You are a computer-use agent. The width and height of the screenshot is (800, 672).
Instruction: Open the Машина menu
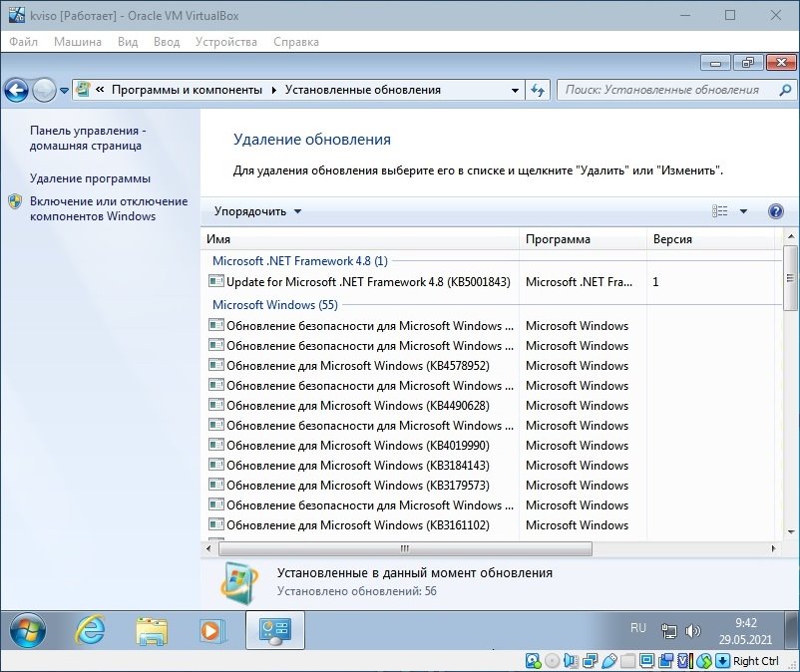(x=78, y=42)
